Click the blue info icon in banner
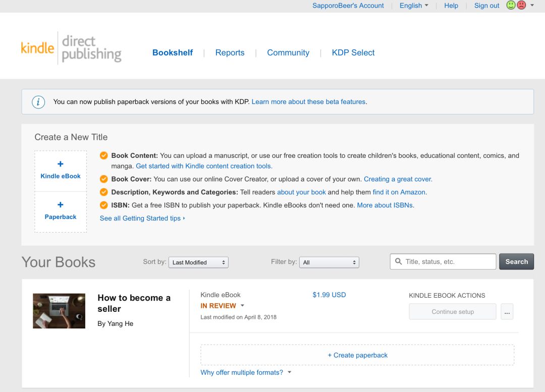545x392 pixels. click(x=38, y=102)
